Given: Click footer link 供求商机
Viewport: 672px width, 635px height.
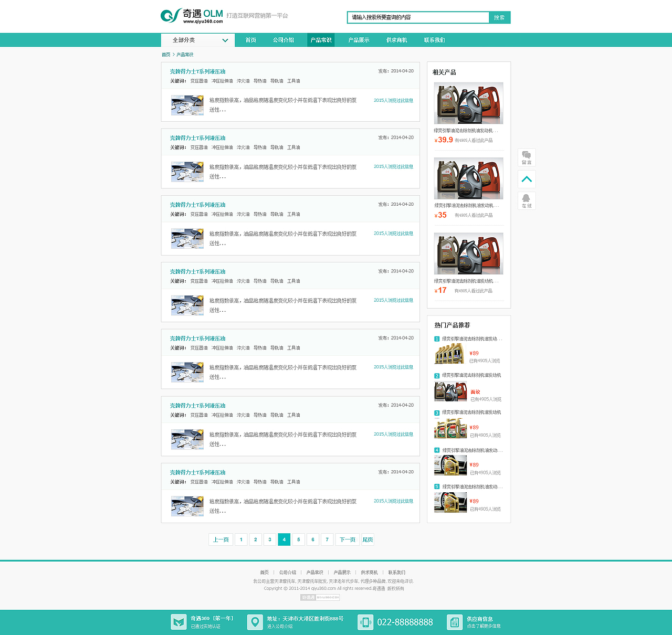Looking at the screenshot, I should click(370, 573).
